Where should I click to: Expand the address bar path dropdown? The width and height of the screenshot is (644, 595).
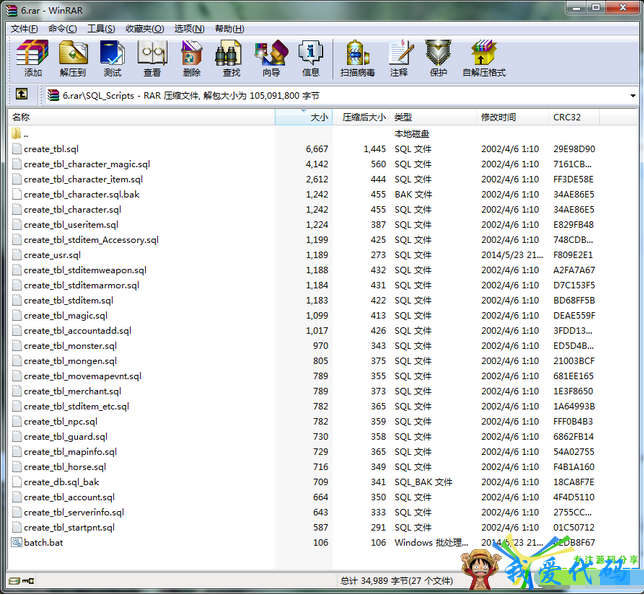pos(633,96)
